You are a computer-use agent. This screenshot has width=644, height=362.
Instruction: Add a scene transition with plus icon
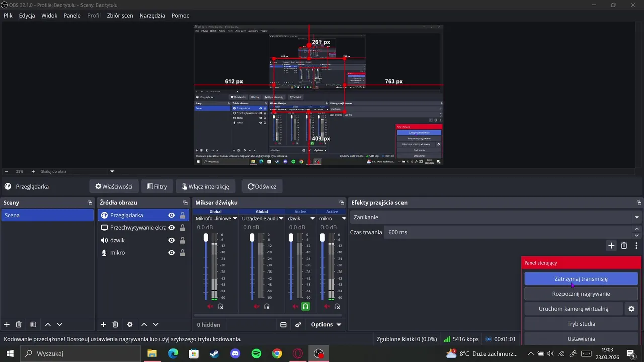611,246
